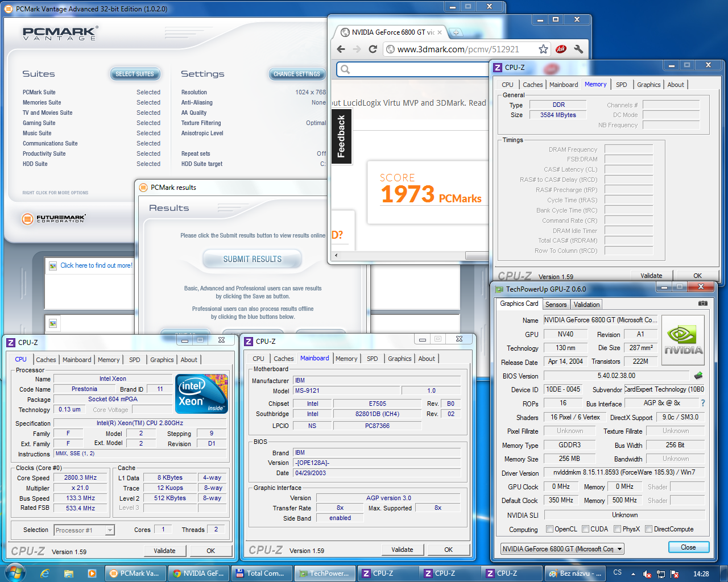Screen dimensions: 728x582
Task: Click the search magnifier icon on 3dmark page
Action: pos(345,69)
